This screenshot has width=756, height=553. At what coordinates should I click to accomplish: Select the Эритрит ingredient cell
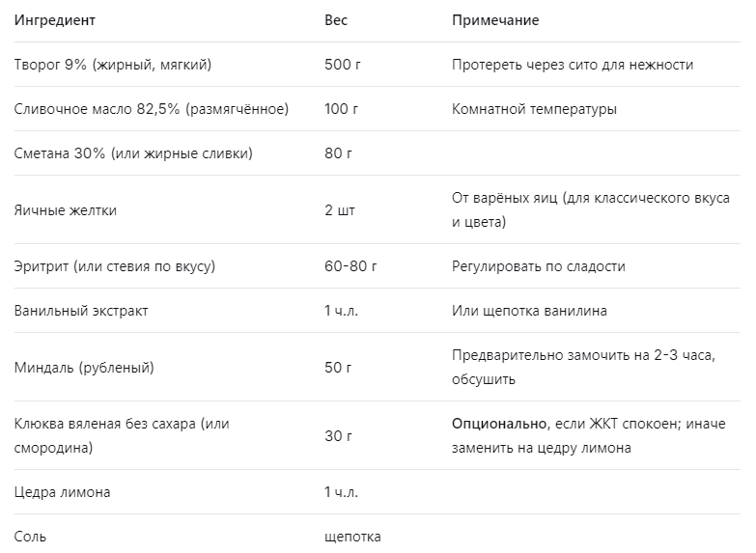point(115,266)
